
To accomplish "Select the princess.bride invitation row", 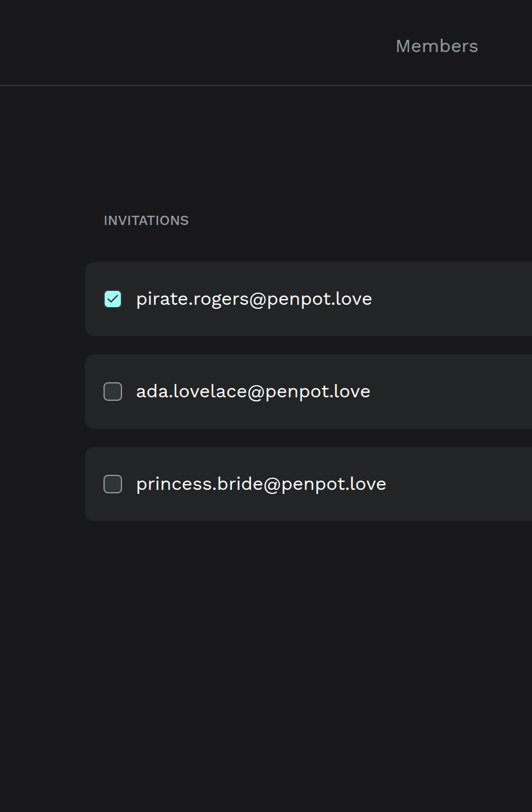I will [309, 484].
